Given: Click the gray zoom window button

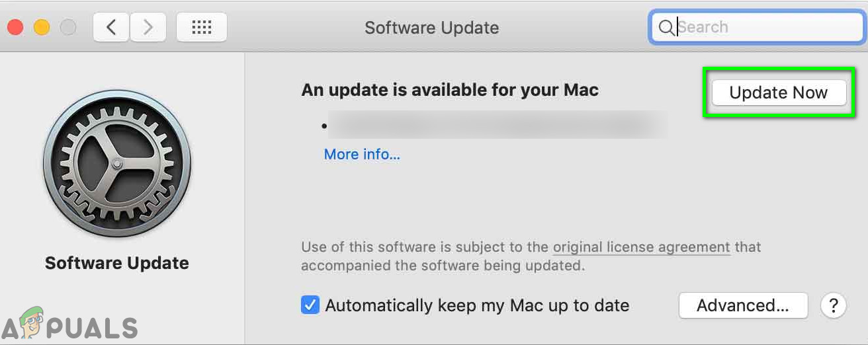Looking at the screenshot, I should click(x=67, y=27).
